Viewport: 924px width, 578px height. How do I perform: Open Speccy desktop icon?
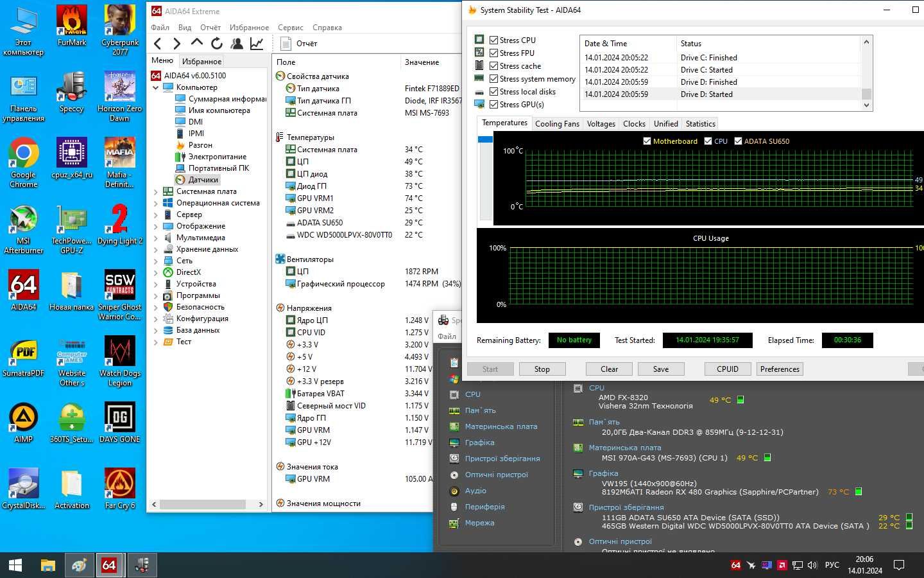pyautogui.click(x=72, y=92)
